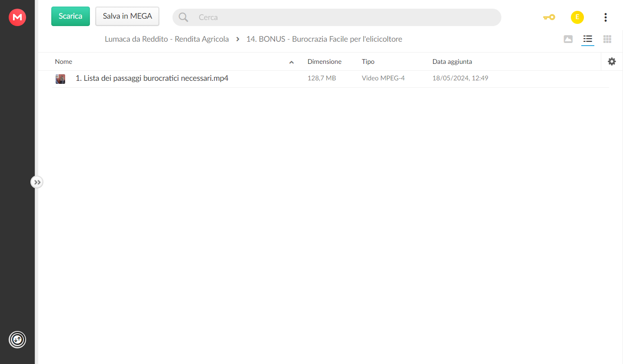Image resolution: width=623 pixels, height=364 pixels.
Task: Select the grid thumbnail view icon
Action: [x=607, y=39]
